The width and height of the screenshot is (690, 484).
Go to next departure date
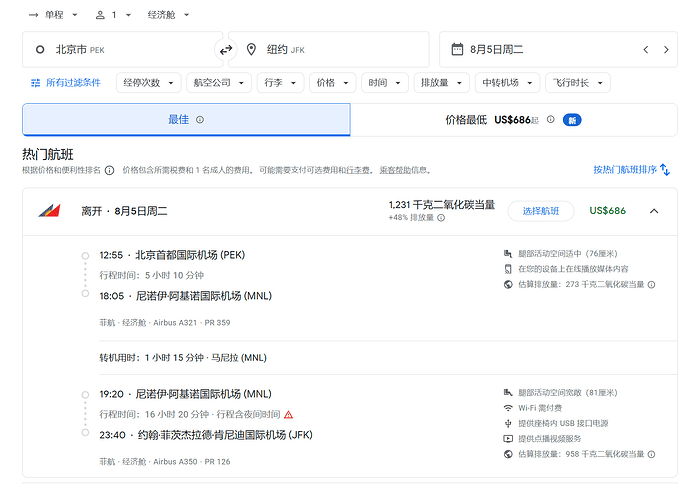[x=666, y=50]
